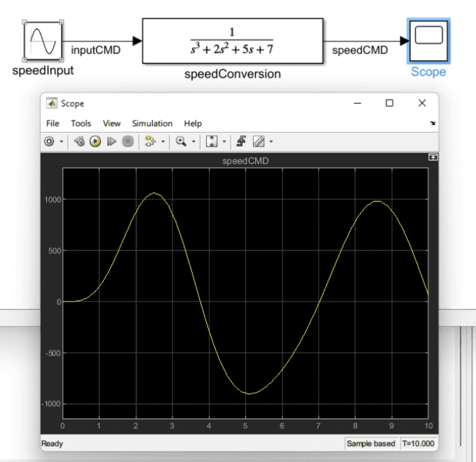Click the first peak of the yellow curve
This screenshot has height=462, width=476.
pyautogui.click(x=154, y=193)
